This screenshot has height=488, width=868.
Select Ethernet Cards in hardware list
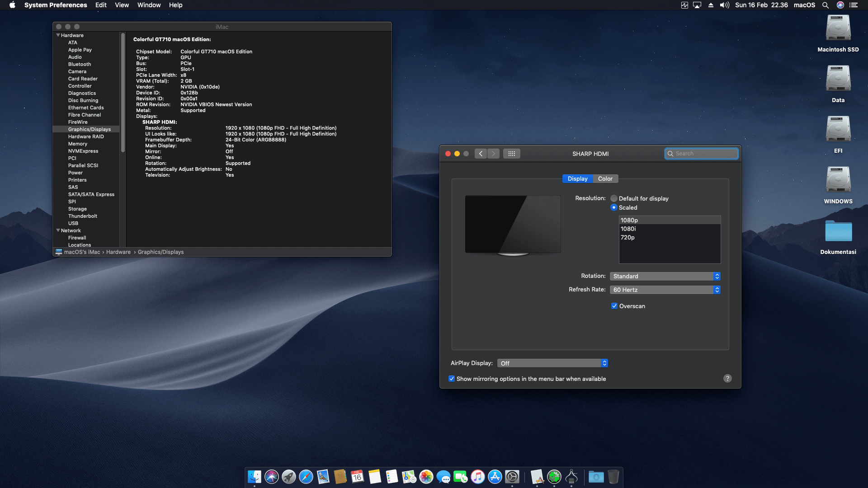pos(86,108)
